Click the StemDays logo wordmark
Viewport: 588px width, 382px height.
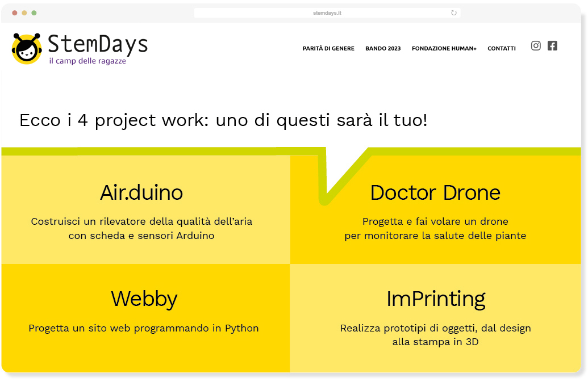pos(98,44)
